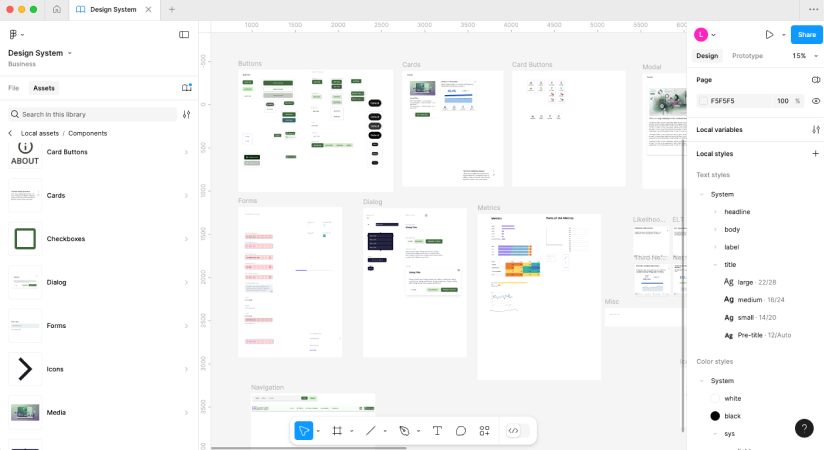Open the Checkboxes component folder
824x450 pixels.
[99, 239]
